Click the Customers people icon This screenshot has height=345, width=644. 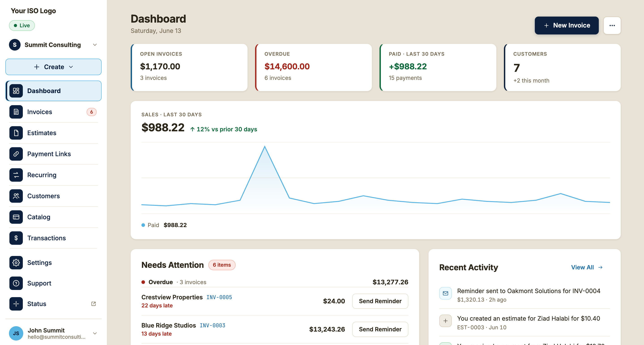16,196
